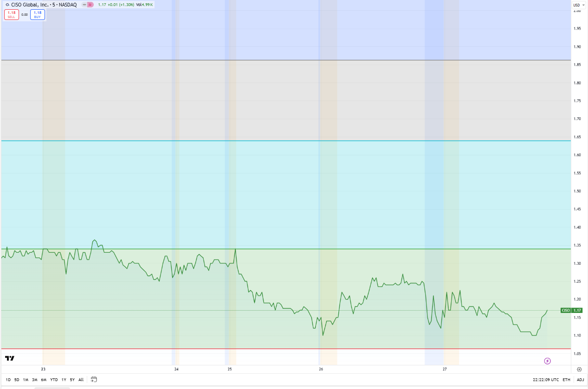Click the Vol 4.99 K volume value
Viewport: 588px width, 389px height.
[144, 5]
